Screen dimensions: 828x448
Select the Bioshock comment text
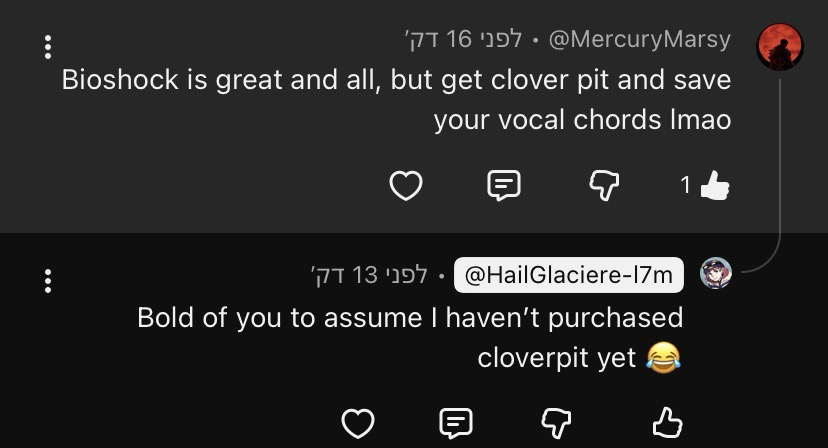pos(396,99)
